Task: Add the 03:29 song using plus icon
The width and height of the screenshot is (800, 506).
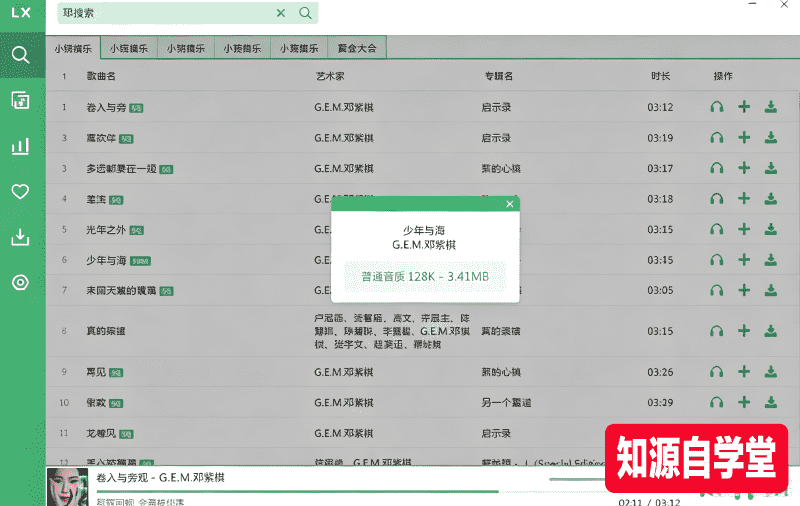Action: pyautogui.click(x=744, y=402)
